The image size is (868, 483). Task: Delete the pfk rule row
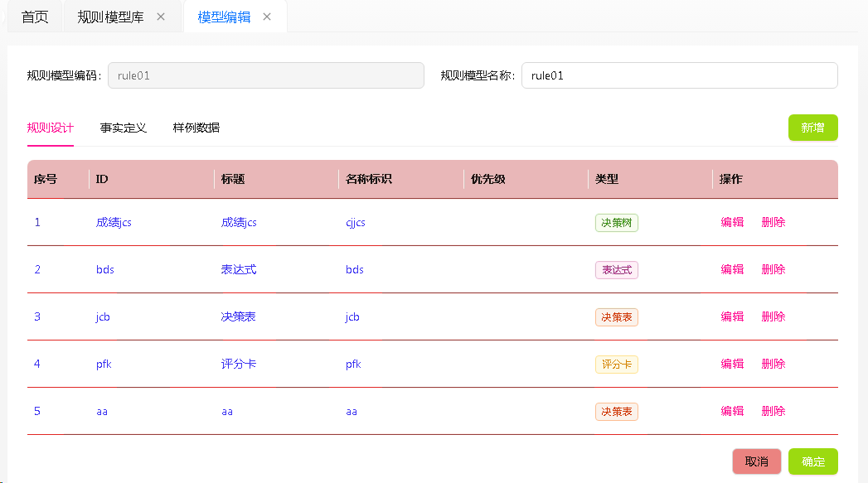tap(773, 364)
